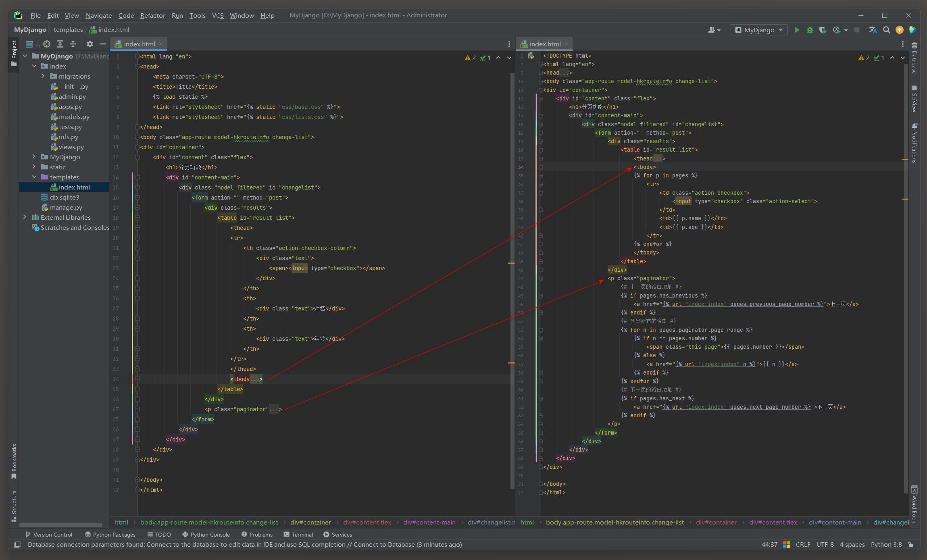Image resolution: width=927 pixels, height=560 pixels.
Task: Open MyDjango run configuration dropdown
Action: tap(758, 30)
